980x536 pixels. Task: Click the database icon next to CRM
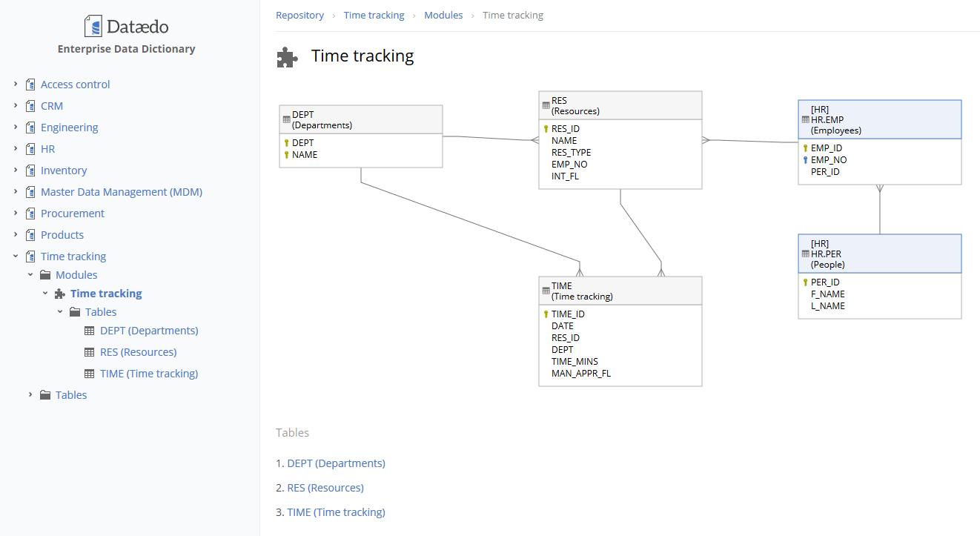pyautogui.click(x=30, y=106)
